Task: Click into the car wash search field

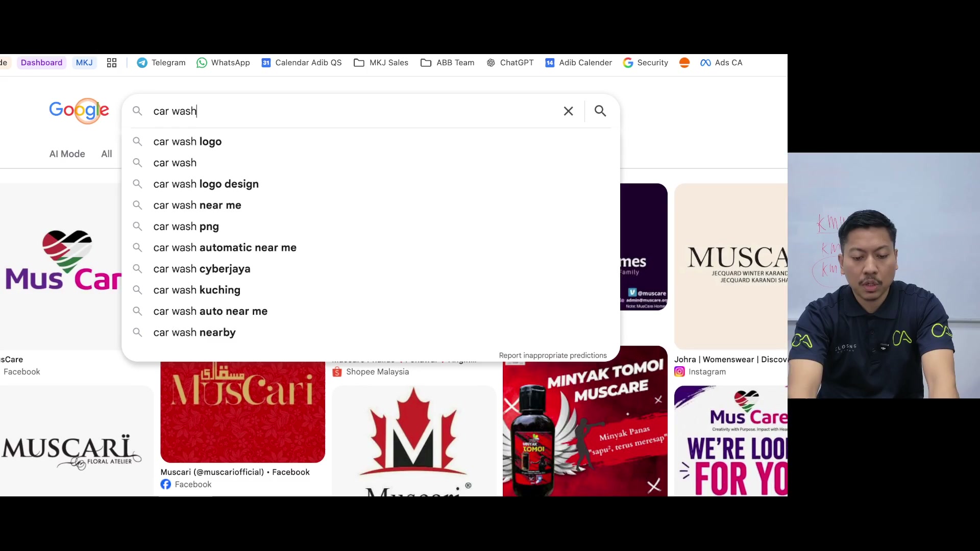Action: click(x=352, y=111)
